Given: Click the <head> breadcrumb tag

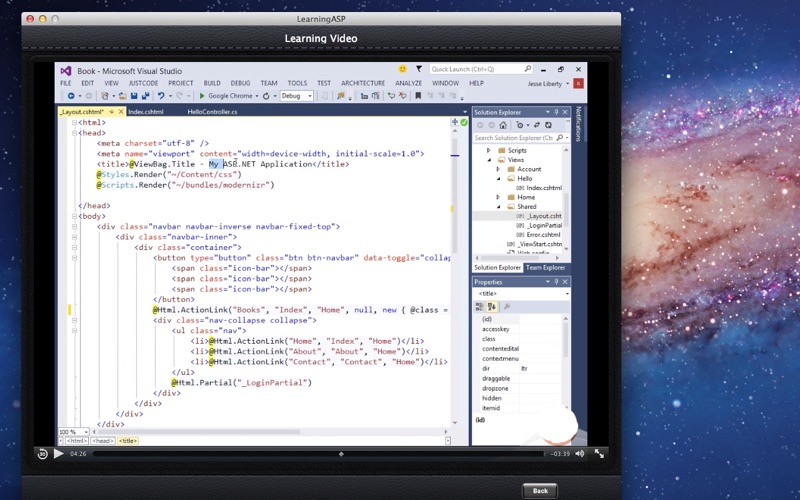Looking at the screenshot, I should point(103,441).
